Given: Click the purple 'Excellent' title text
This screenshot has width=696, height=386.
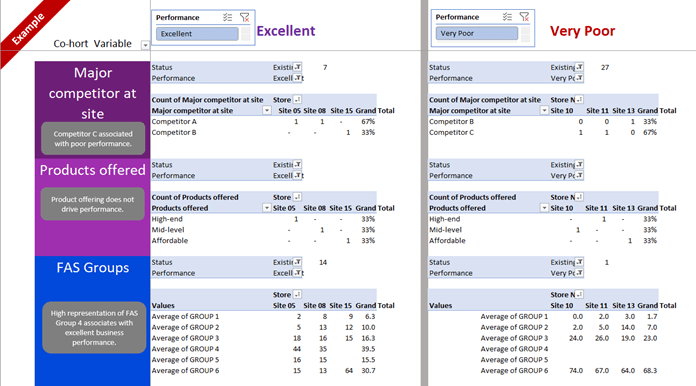Looking at the screenshot, I should click(286, 31).
